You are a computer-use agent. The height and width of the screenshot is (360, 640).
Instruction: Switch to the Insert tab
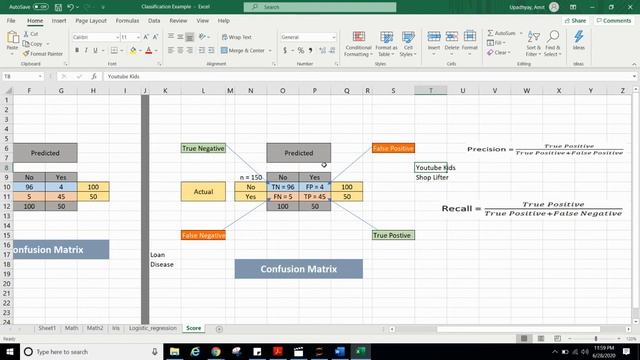click(59, 20)
